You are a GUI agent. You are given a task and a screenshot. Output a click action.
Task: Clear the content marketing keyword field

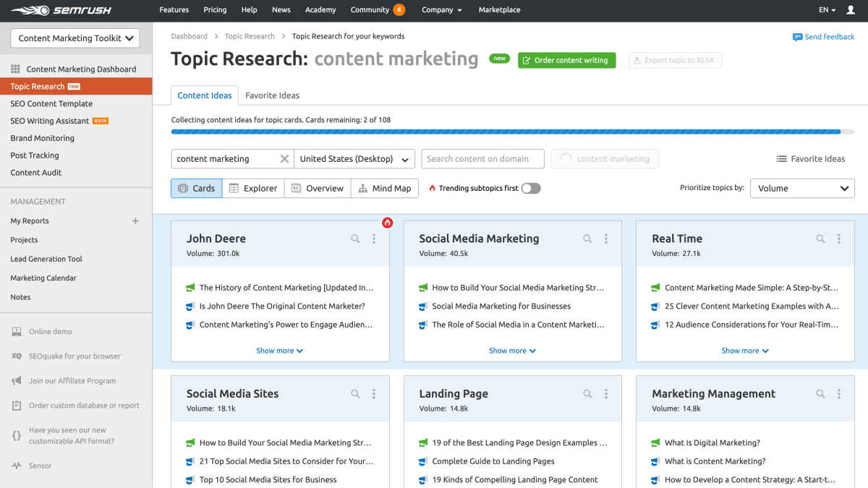[x=284, y=159]
